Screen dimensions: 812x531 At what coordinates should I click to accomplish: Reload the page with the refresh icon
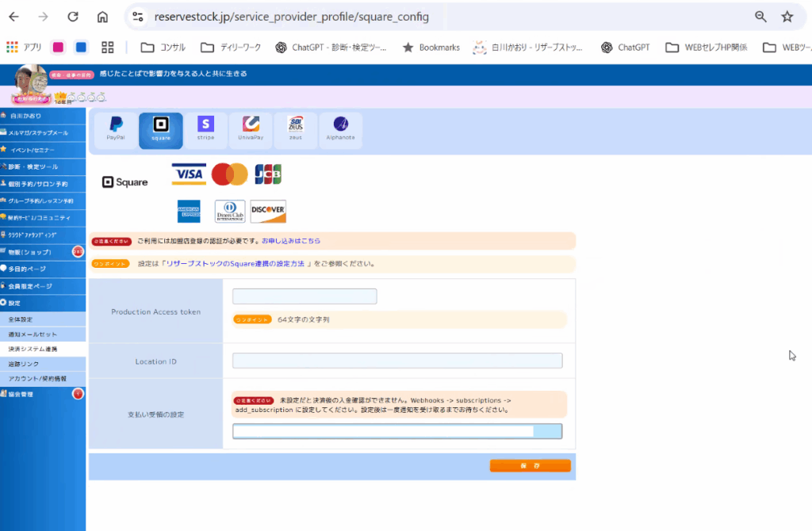tap(72, 17)
